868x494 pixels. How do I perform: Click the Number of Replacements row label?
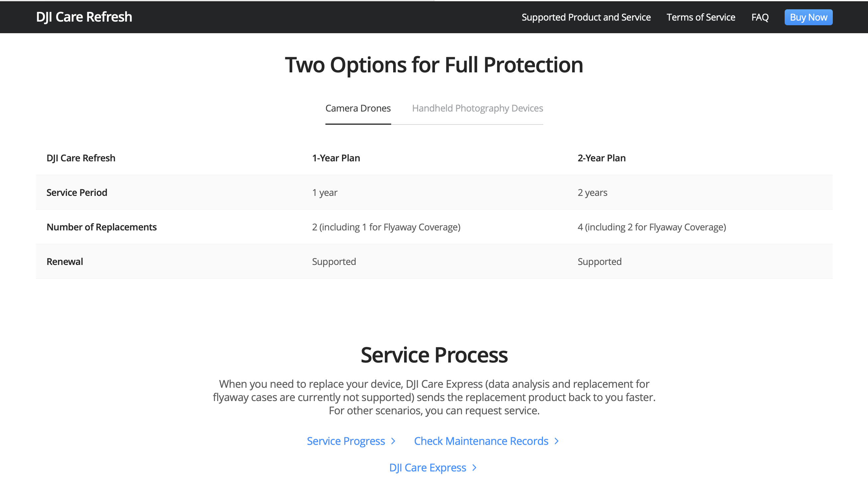coord(102,227)
